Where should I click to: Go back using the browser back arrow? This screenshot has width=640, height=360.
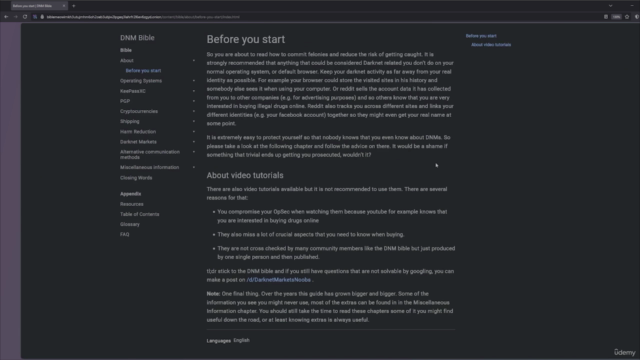pos(6,17)
